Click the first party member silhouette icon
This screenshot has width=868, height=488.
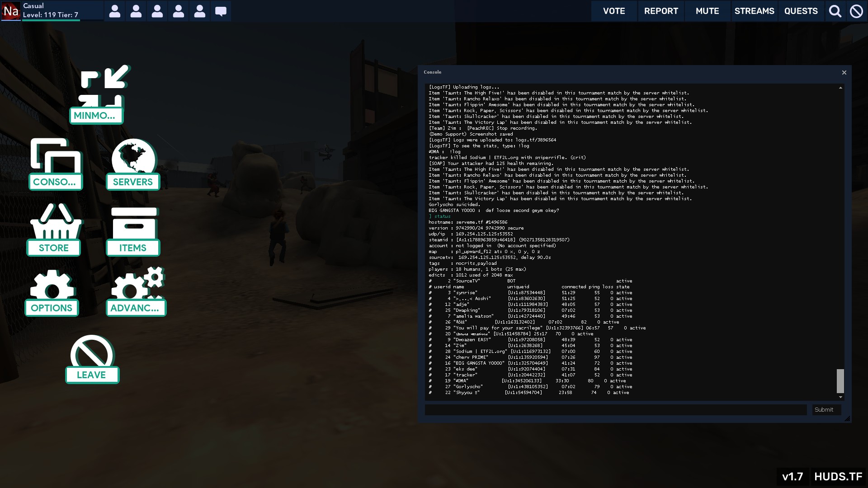(115, 11)
